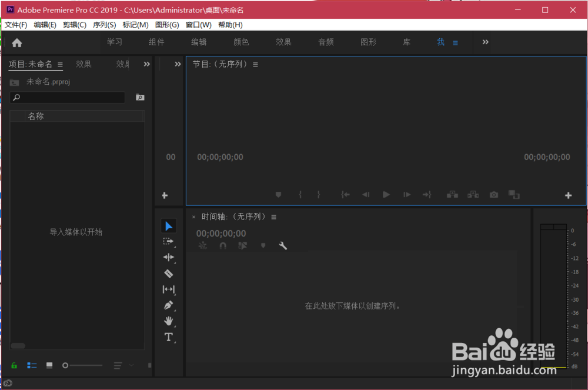Screen dimensions: 588x390
Task: Toggle project writable lock icon
Action: pyautogui.click(x=14, y=365)
